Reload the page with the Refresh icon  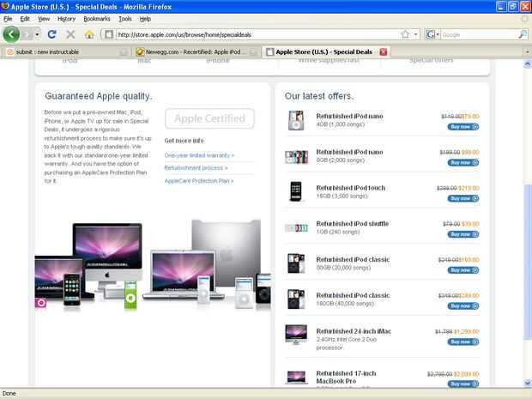51,34
